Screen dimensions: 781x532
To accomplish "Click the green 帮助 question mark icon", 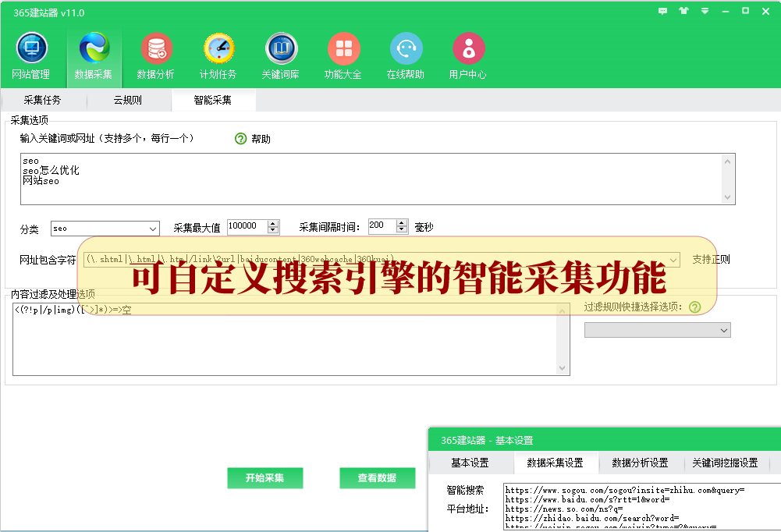I will (x=240, y=139).
